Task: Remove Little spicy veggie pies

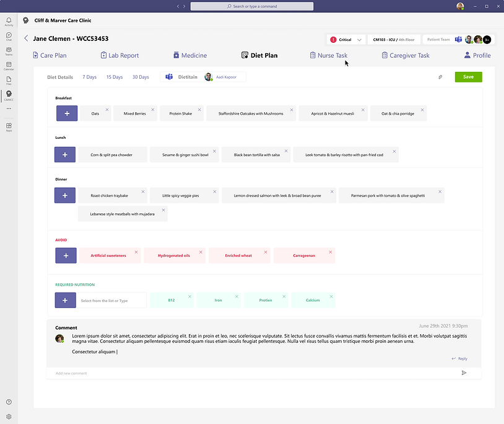Action: [215, 192]
